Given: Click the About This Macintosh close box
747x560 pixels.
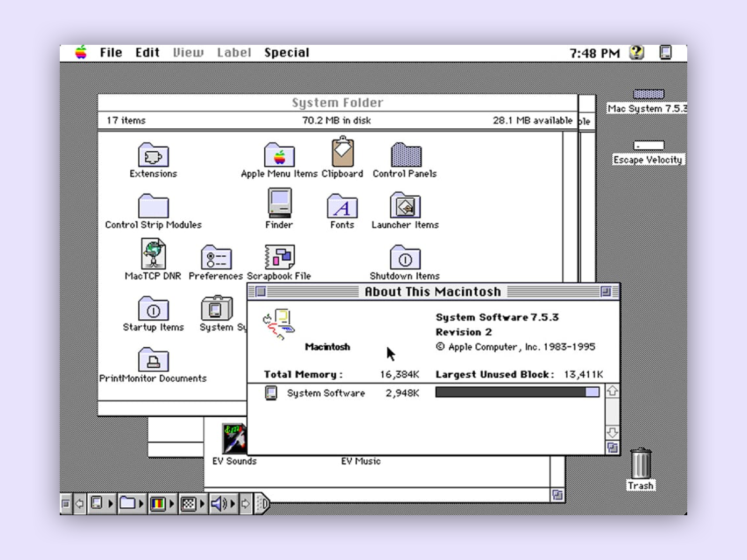Looking at the screenshot, I should 261,292.
